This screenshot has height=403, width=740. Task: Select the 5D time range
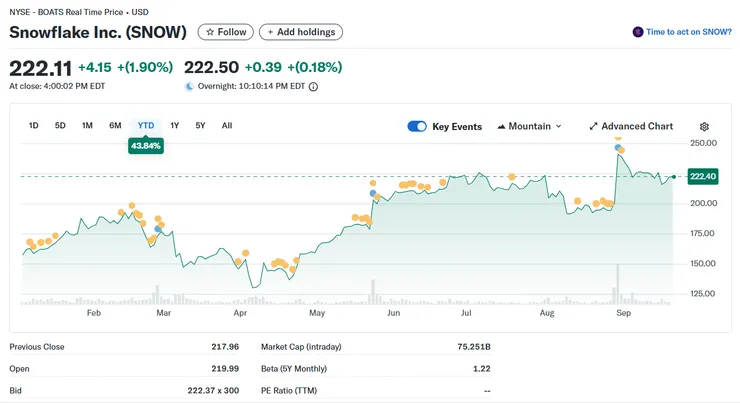coord(60,126)
